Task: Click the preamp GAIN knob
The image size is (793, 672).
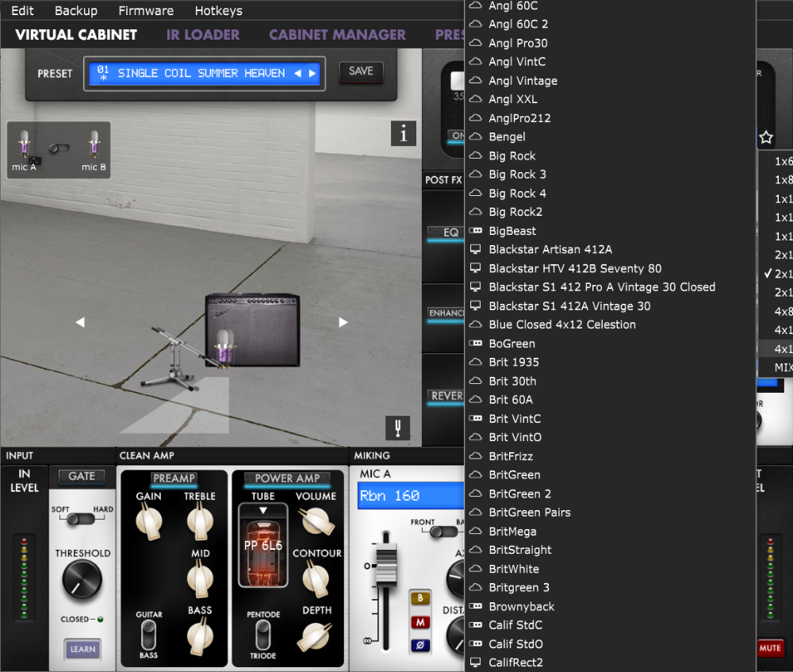Action: pos(149,523)
